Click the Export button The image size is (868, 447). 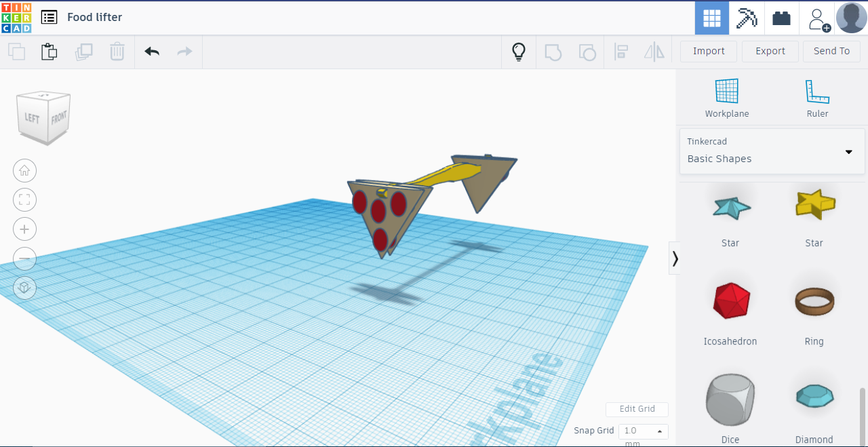[x=770, y=51]
